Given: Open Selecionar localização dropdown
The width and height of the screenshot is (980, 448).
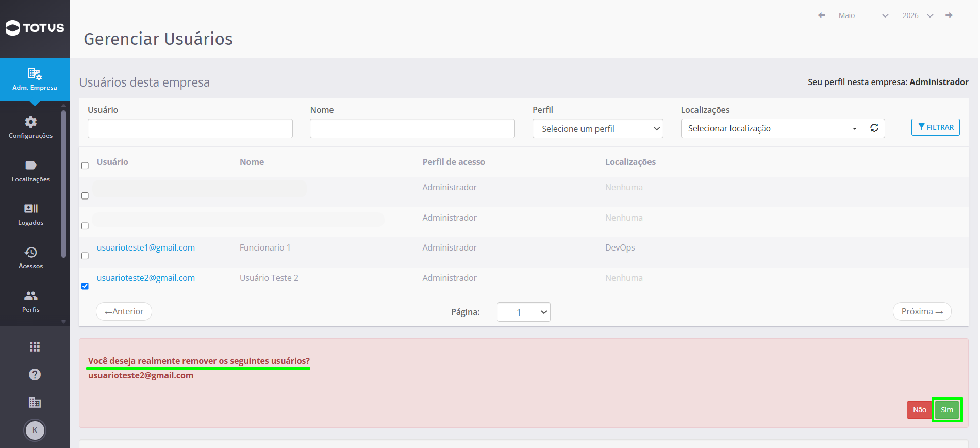Looking at the screenshot, I should (772, 128).
